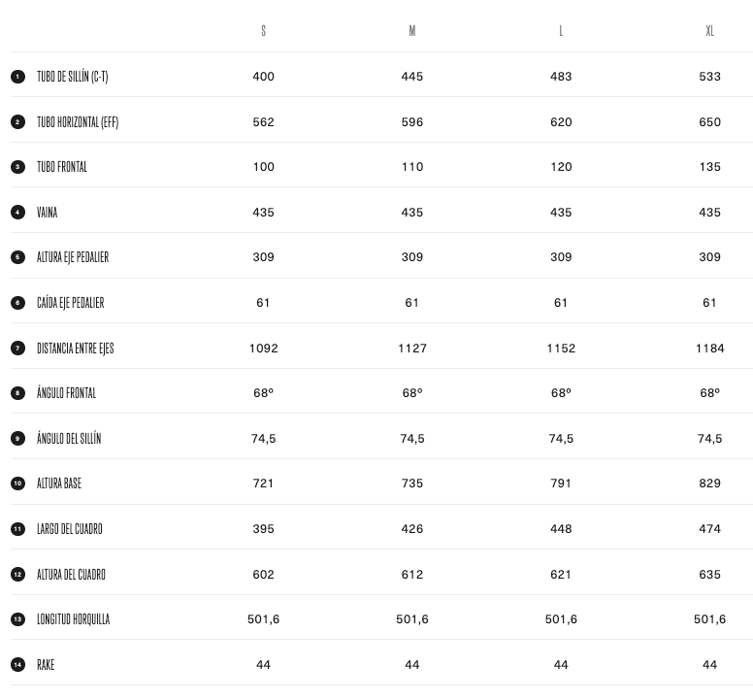This screenshot has width=753, height=700.
Task: Select the number 3 badge for Tubo Frontal
Action: 17,167
